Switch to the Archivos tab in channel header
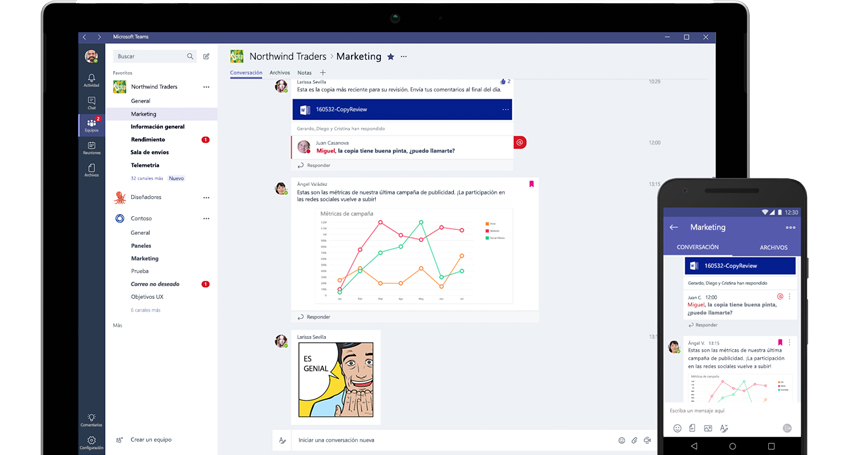The width and height of the screenshot is (850, 455). 280,73
